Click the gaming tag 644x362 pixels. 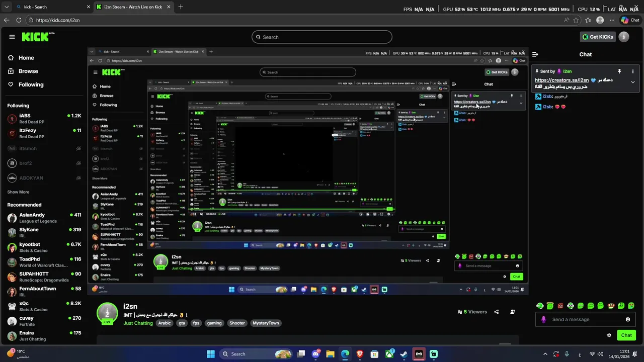tap(214, 323)
